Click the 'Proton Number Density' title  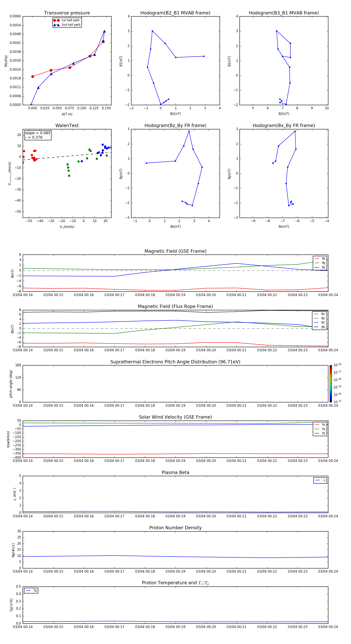pos(175,528)
